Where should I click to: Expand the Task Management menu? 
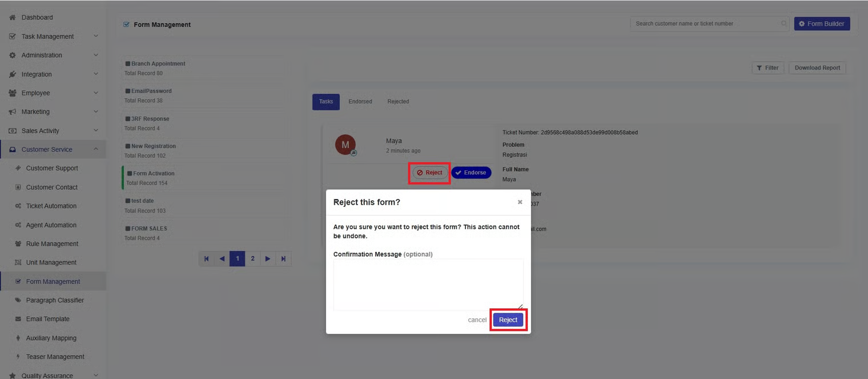(95, 37)
